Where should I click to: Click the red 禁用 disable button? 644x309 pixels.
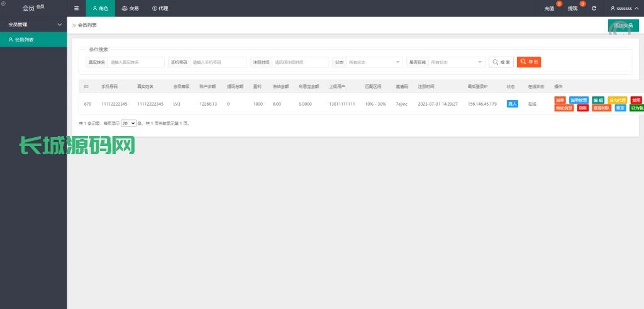pyautogui.click(x=636, y=99)
